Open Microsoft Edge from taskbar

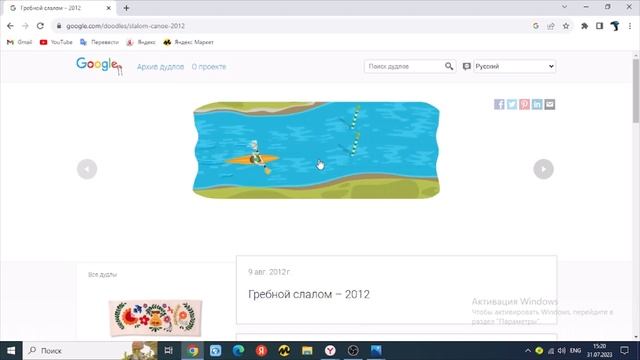(x=238, y=351)
